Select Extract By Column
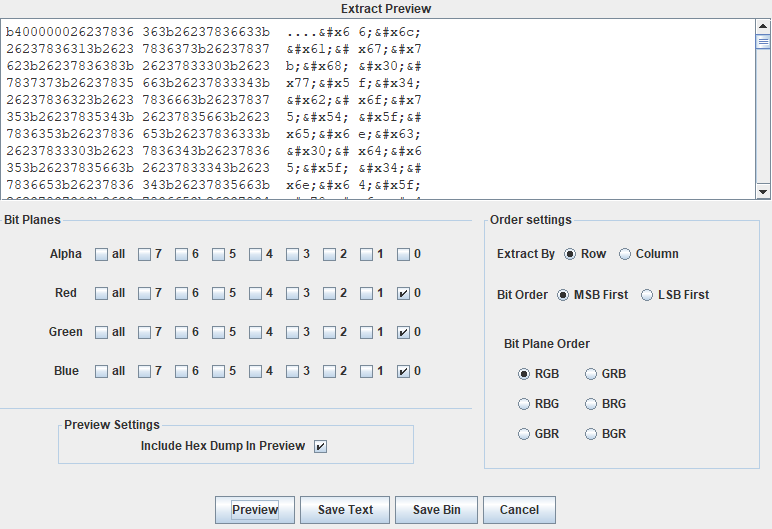 click(x=625, y=254)
